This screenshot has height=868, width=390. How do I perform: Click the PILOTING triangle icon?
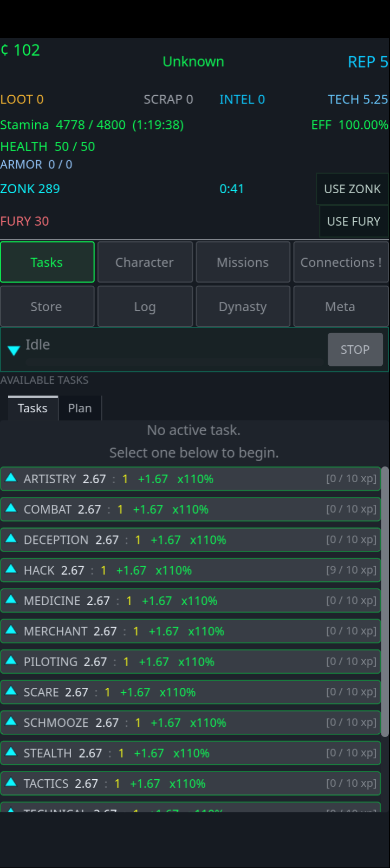tap(11, 660)
